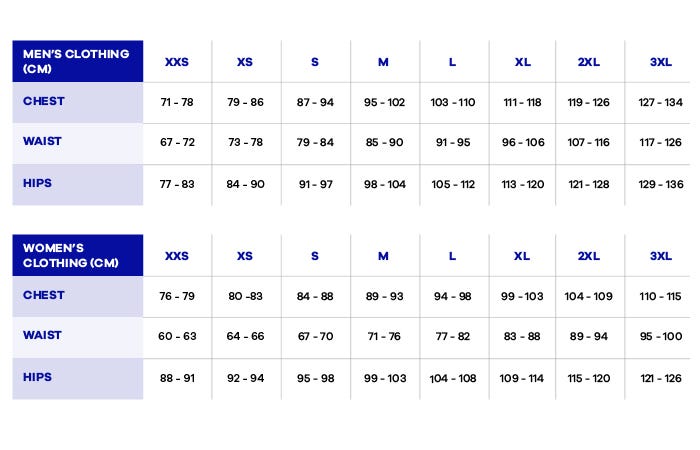The height and width of the screenshot is (450, 700).
Task: Click the men's chest cell 71 - 78
Action: coord(177,102)
